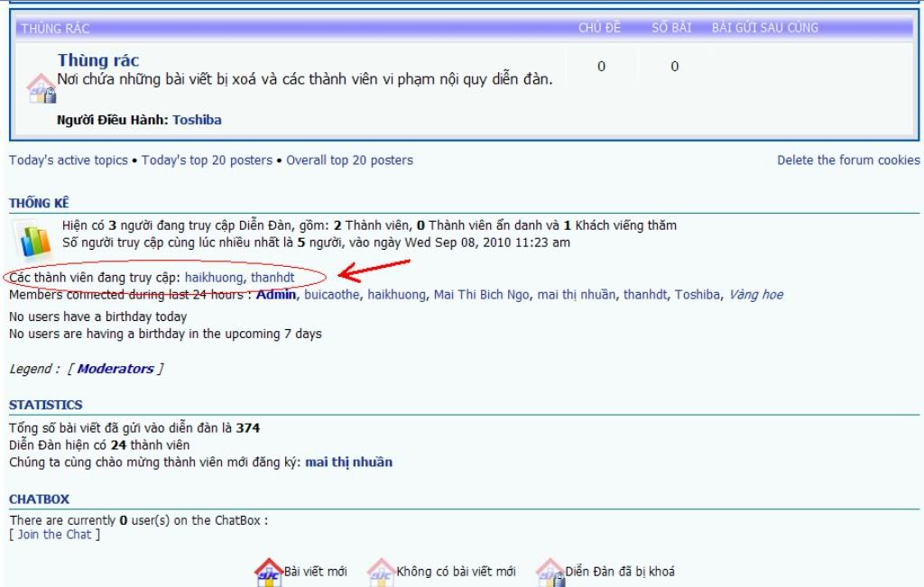Click the 'Diễn Đàn đã bị khoá' icon
924x587 pixels.
click(x=550, y=572)
